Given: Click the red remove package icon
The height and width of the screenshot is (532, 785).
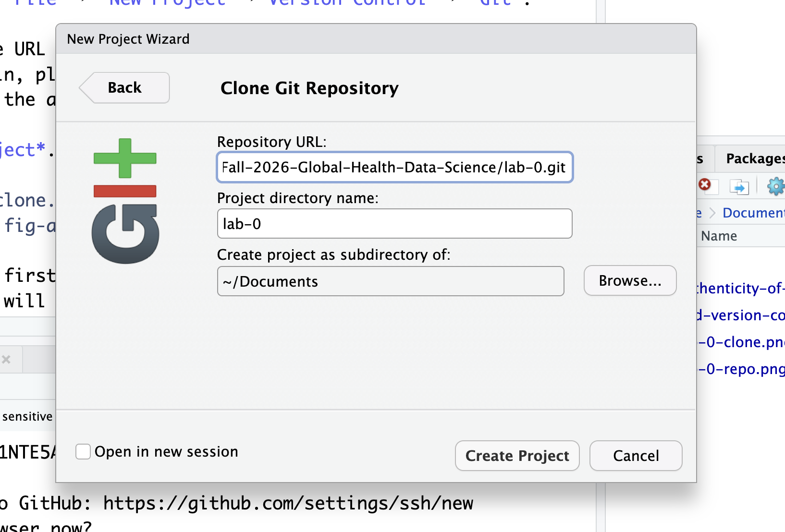Looking at the screenshot, I should pyautogui.click(x=705, y=185).
